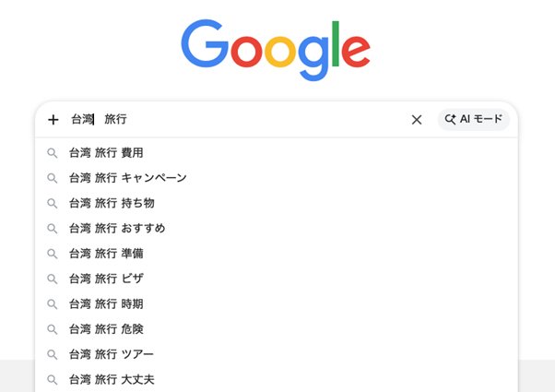Click magnifier icon beside ビザ suggestion
The height and width of the screenshot is (392, 555).
(x=53, y=278)
